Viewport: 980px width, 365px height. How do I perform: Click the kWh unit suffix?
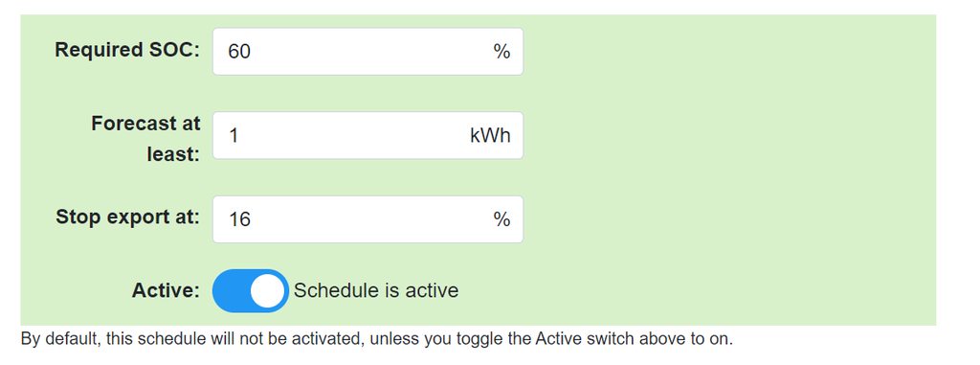(x=491, y=135)
